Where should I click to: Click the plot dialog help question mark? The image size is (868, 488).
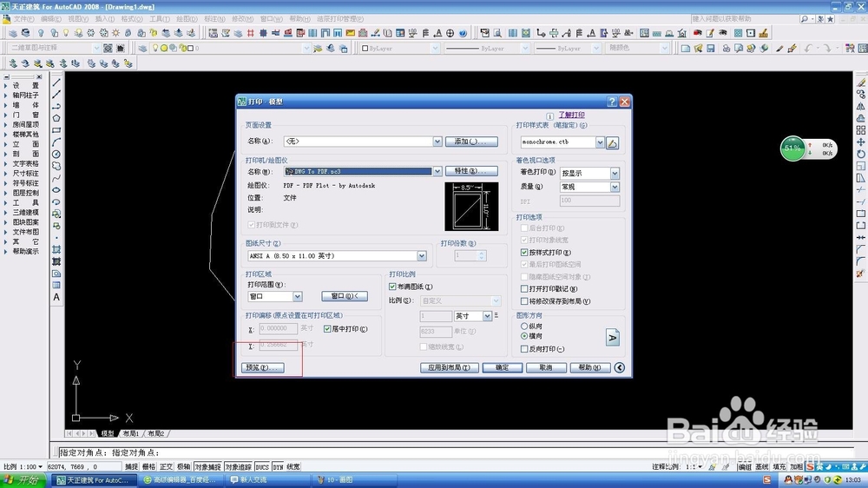coord(612,102)
